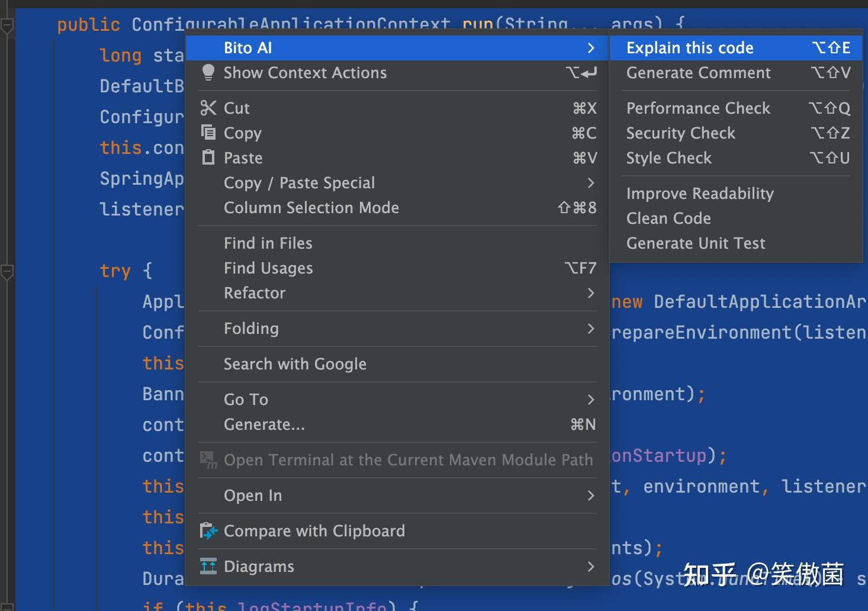
Task: Click the Diagrams icon
Action: coord(208,567)
